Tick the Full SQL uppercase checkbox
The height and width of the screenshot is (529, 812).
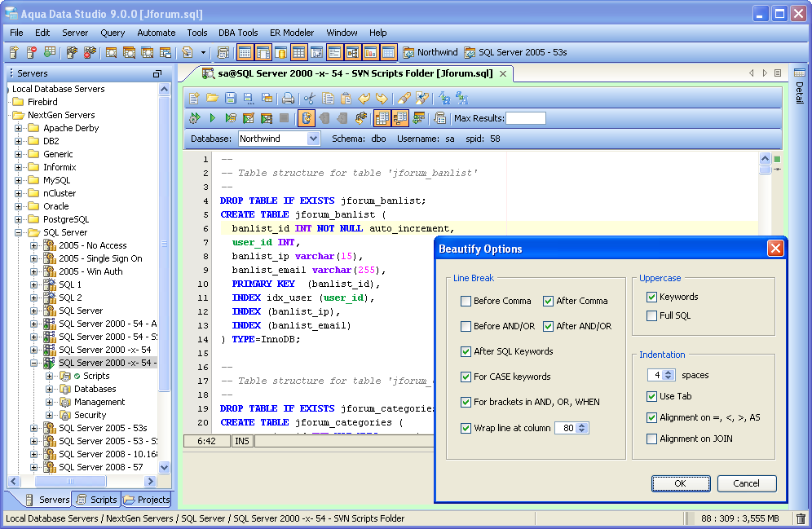pos(652,315)
